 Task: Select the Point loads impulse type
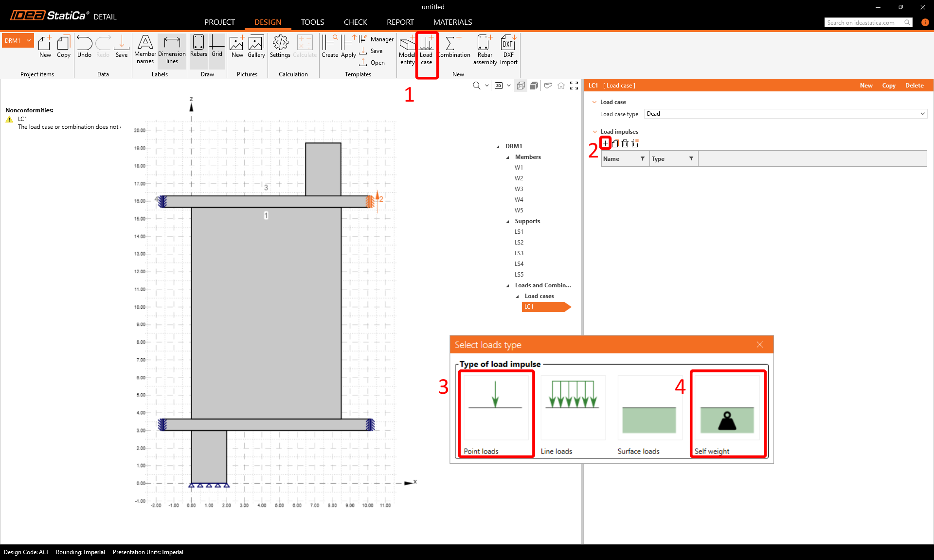pos(495,413)
